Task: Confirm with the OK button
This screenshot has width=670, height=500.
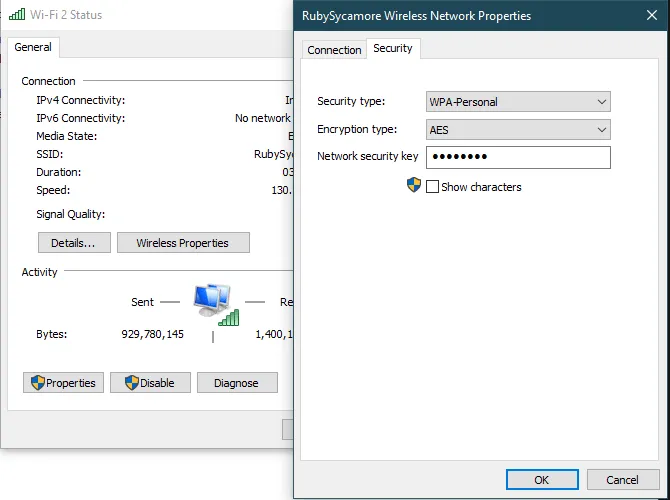Action: point(541,480)
